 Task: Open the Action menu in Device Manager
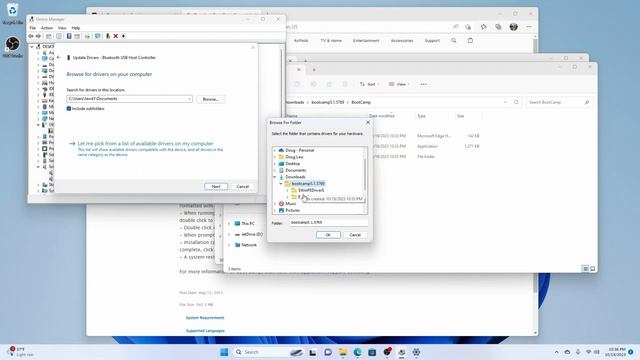pyautogui.click(x=47, y=28)
